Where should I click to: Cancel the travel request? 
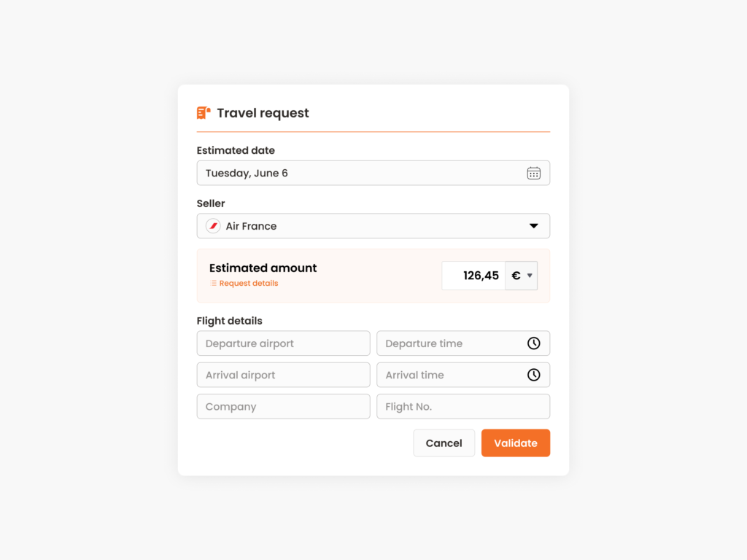point(444,443)
